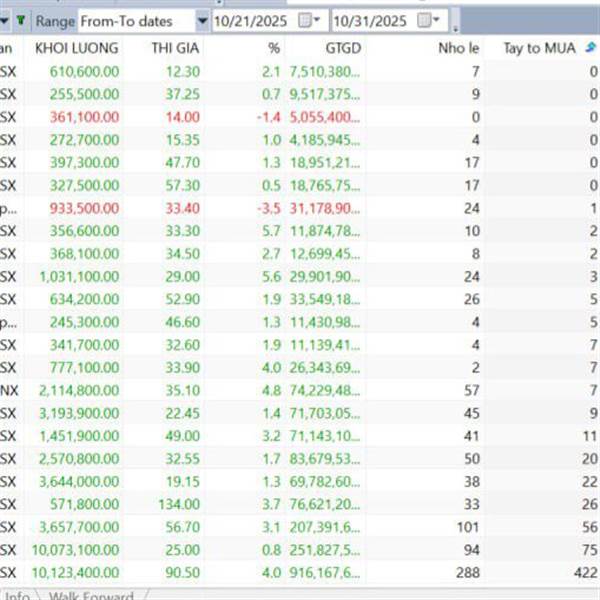Image resolution: width=600 pixels, height=600 pixels.
Task: Select price cell 47.70
Action: coord(183,163)
